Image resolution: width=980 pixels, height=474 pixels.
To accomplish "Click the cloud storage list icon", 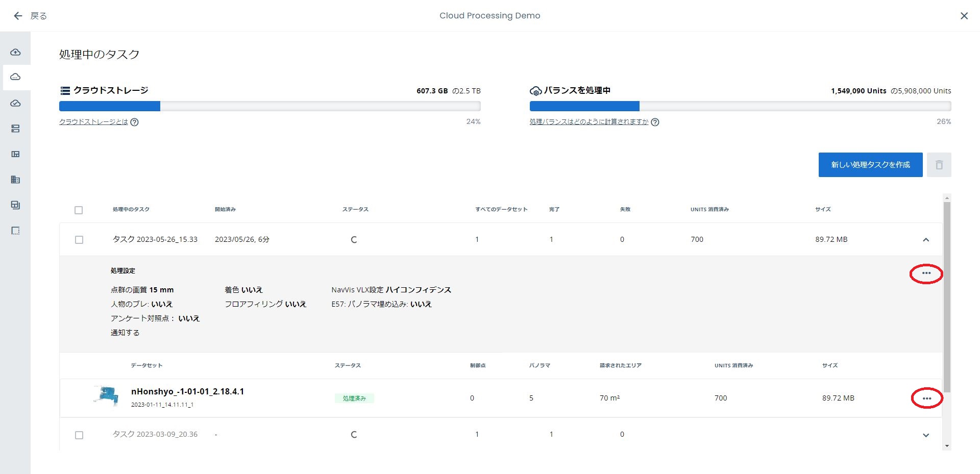I will pyautogui.click(x=65, y=91).
